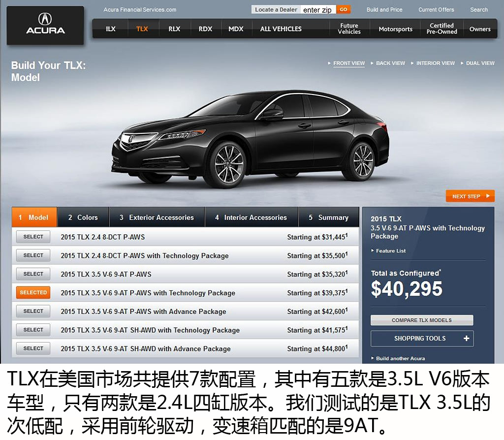Switch to BACK VIEW
504x440 pixels.
[x=390, y=63]
